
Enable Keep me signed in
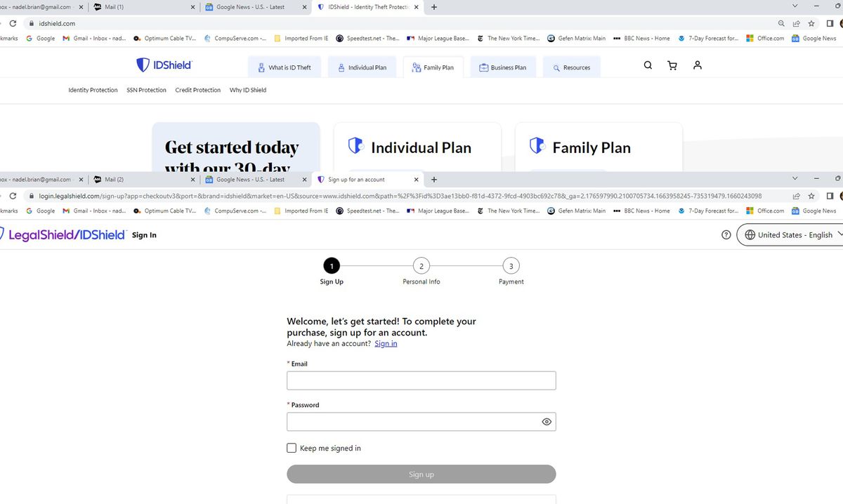[291, 448]
